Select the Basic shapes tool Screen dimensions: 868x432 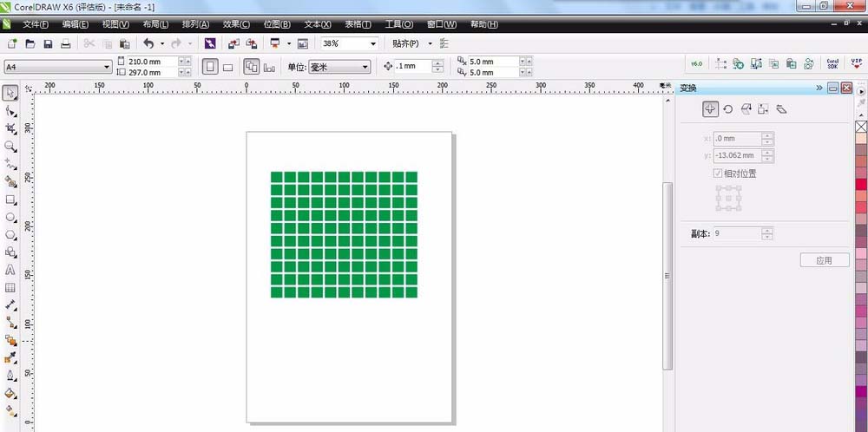click(x=10, y=252)
